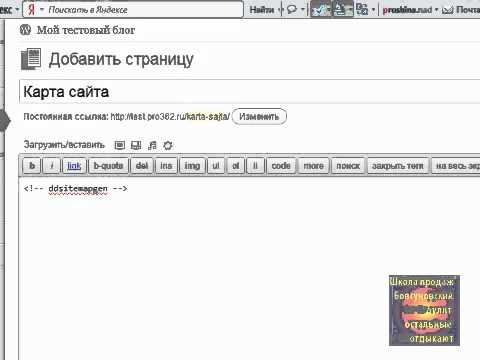Click the add audio music-note icon

point(152,145)
